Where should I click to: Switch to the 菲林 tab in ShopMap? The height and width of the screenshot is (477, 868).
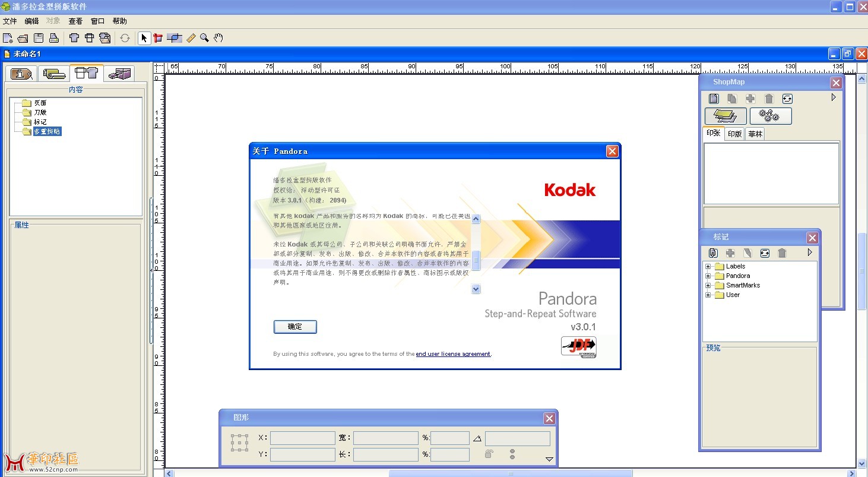[755, 134]
